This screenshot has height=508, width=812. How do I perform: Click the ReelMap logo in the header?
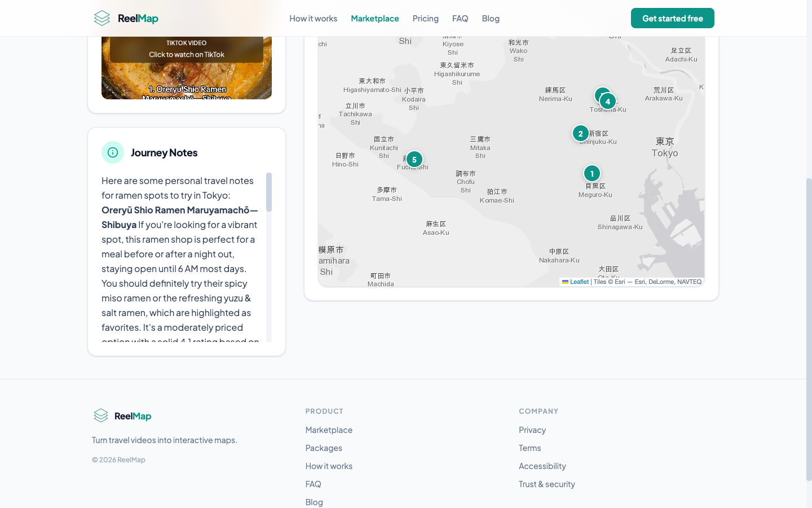[x=126, y=18]
